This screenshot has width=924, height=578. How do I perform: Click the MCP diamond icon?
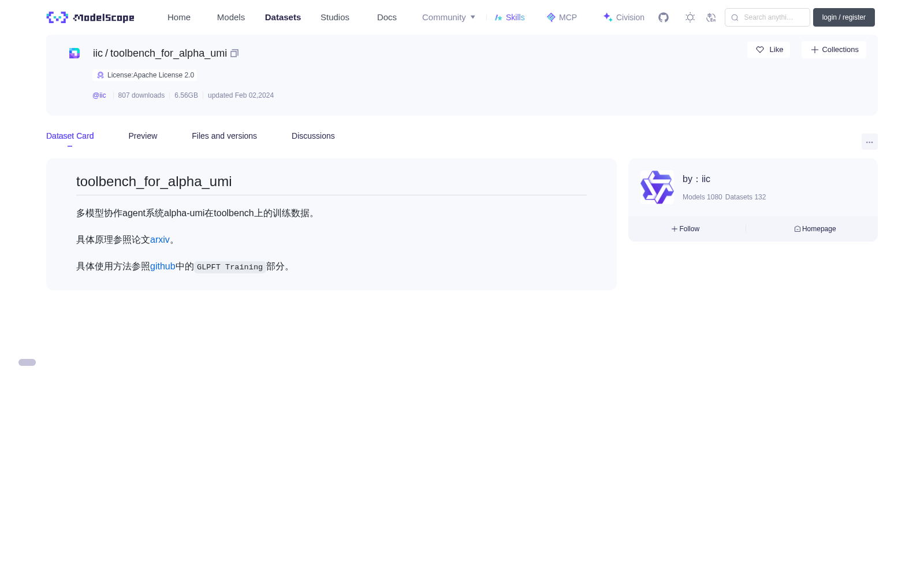(x=551, y=17)
